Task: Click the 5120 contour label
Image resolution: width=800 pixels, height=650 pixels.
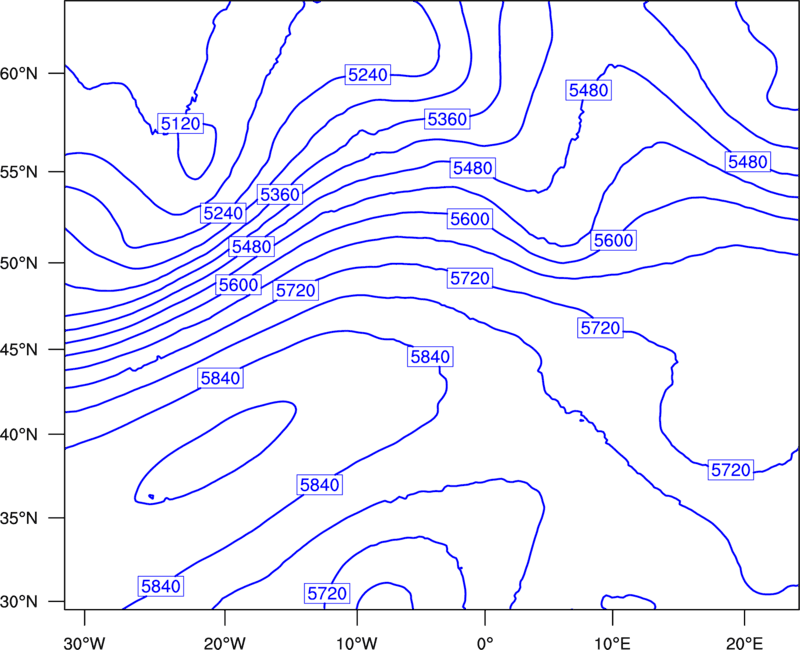Action: point(181,123)
